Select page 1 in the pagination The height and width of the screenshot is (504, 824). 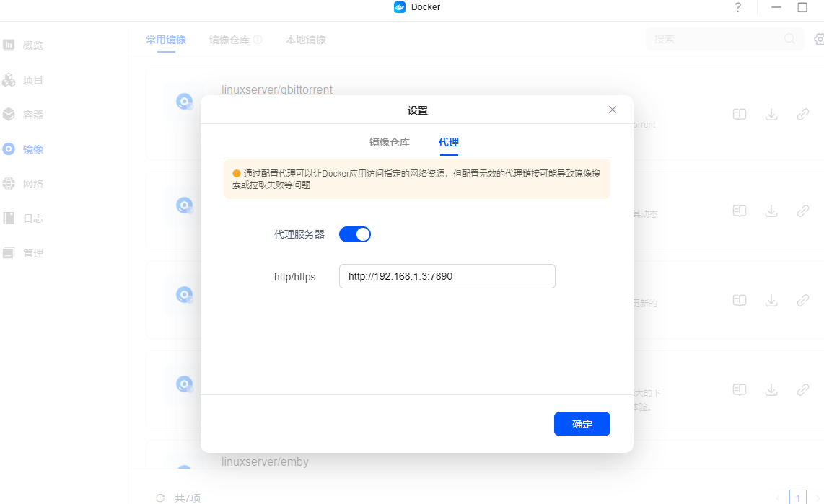coord(797,498)
